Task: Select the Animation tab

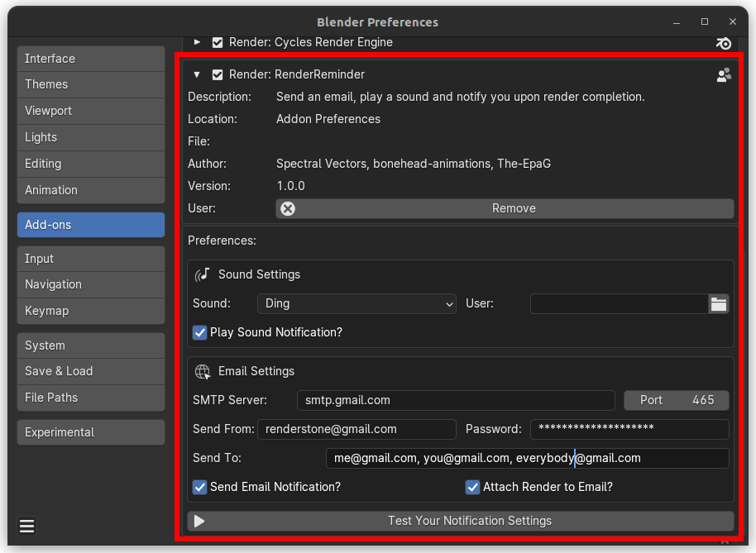Action: click(x=91, y=190)
